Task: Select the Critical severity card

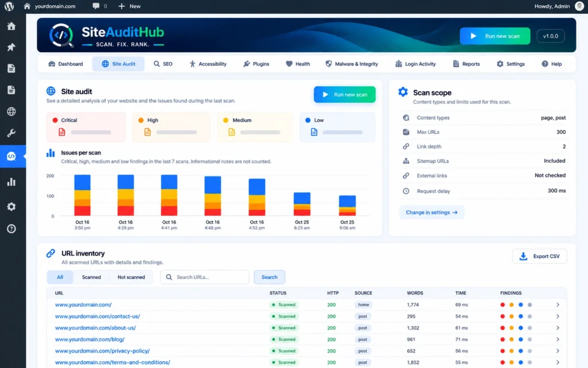Action: [86, 127]
